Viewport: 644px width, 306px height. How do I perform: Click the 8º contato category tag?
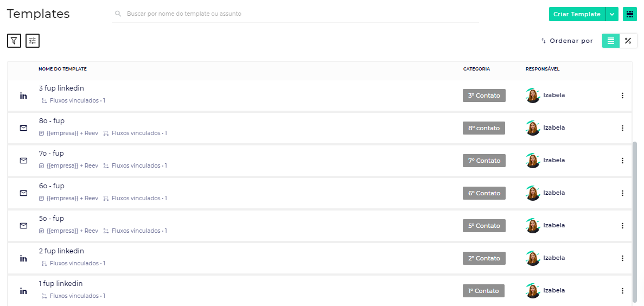484,128
